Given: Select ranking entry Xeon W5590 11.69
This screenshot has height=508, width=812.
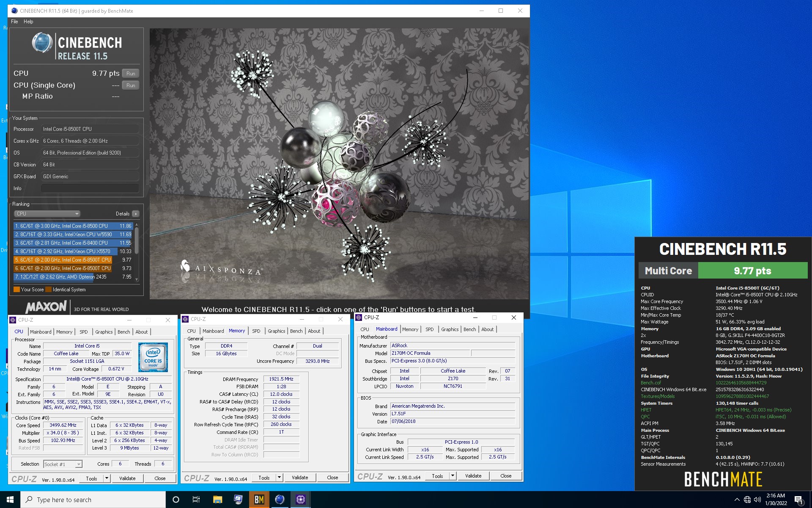Looking at the screenshot, I should coord(73,235).
